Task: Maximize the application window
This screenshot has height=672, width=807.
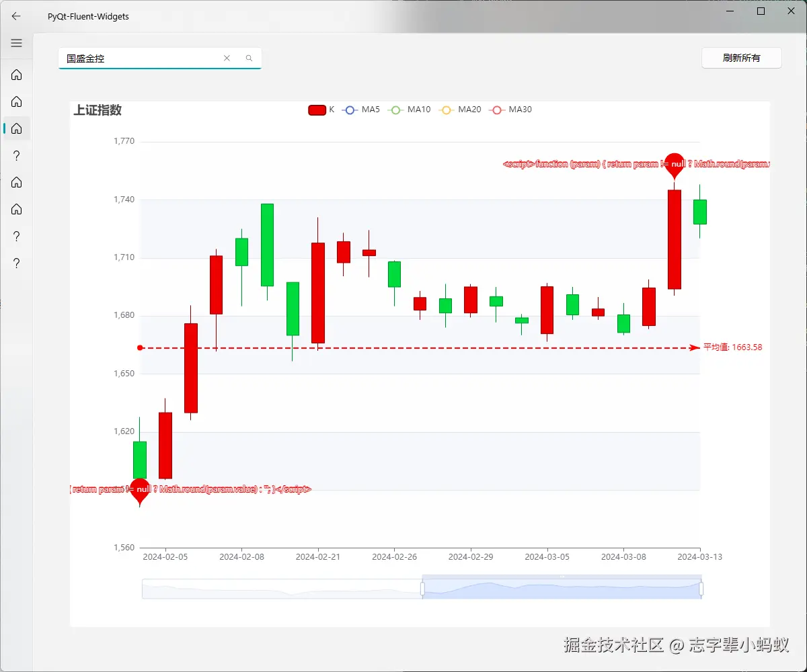Action: [761, 11]
